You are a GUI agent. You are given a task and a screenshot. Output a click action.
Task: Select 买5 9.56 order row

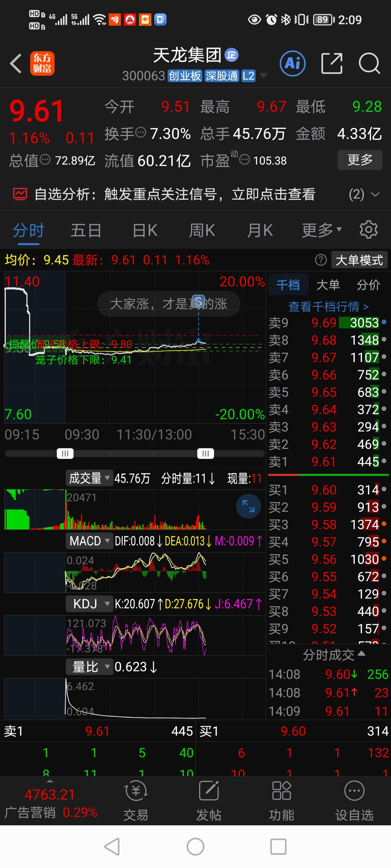[x=328, y=559]
